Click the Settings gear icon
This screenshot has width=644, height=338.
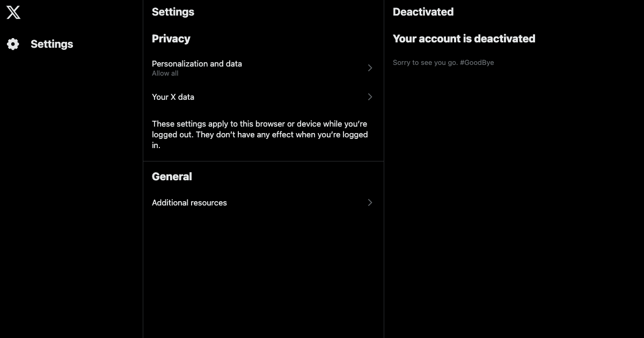pyautogui.click(x=13, y=44)
